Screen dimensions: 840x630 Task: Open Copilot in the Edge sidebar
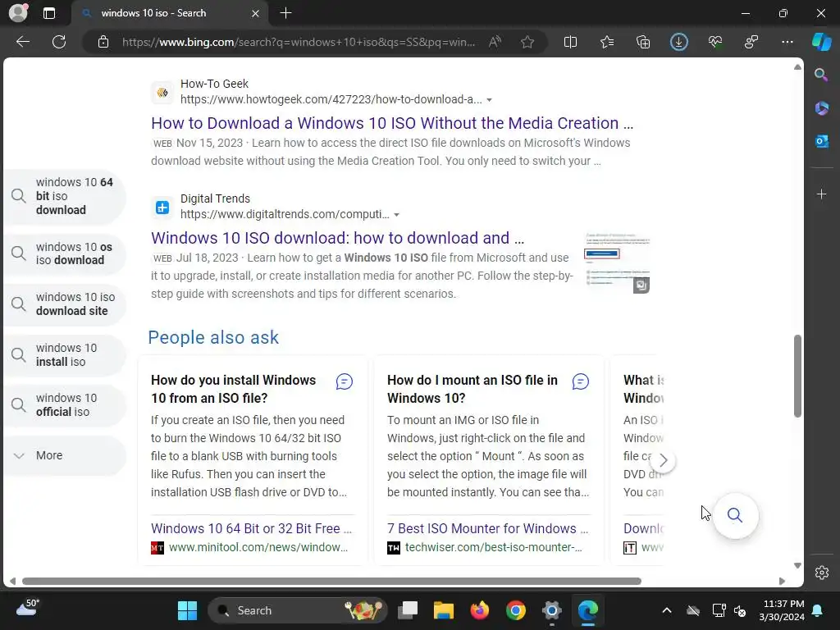(x=821, y=42)
